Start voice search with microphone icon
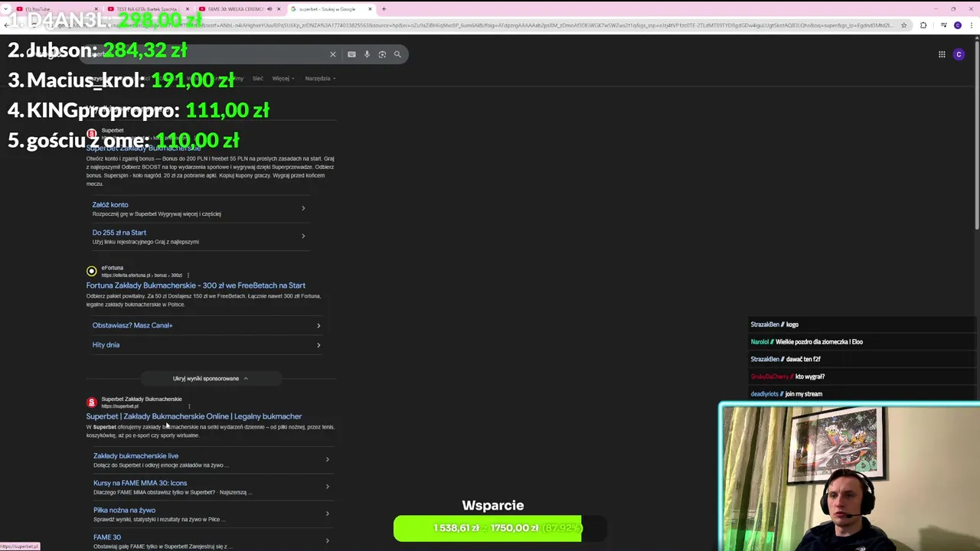 click(x=367, y=54)
